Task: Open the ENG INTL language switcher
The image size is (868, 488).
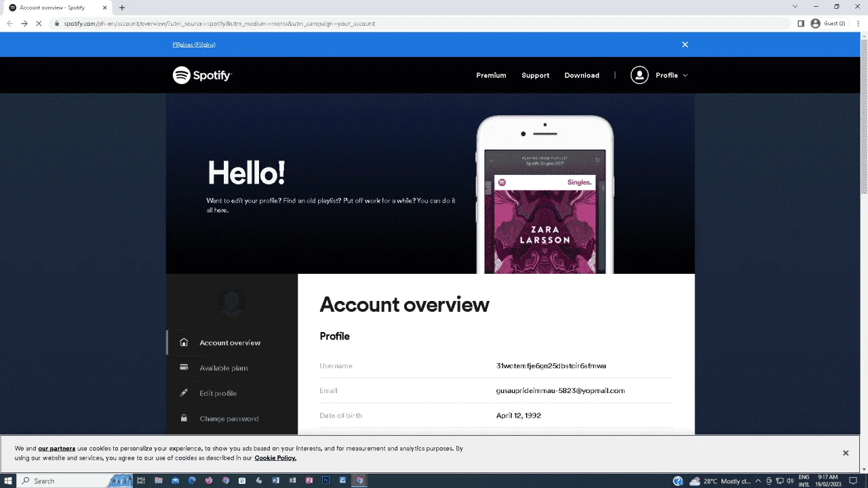Action: click(x=804, y=481)
